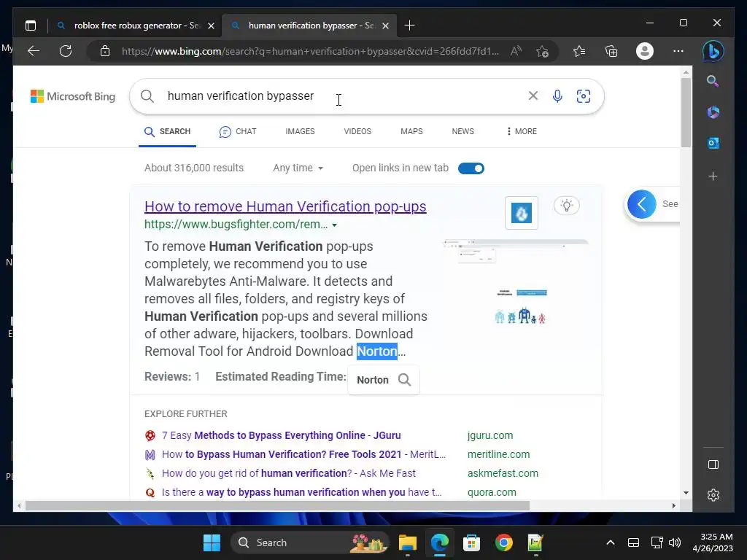Expand the See more side panel chevron
The height and width of the screenshot is (560, 747).
tap(642, 204)
